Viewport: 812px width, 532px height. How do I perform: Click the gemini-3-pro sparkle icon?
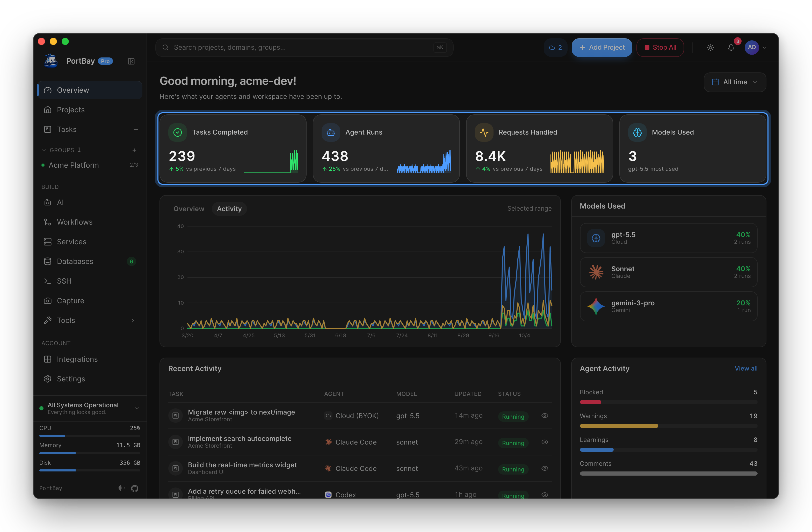click(x=596, y=306)
